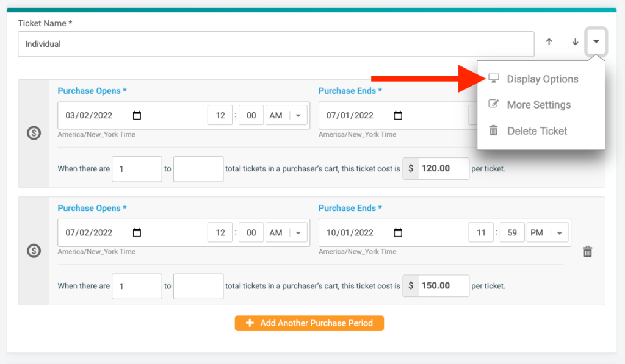The width and height of the screenshot is (625, 364).
Task: Open calendar picker for 03/02/2022 date
Action: 137,115
